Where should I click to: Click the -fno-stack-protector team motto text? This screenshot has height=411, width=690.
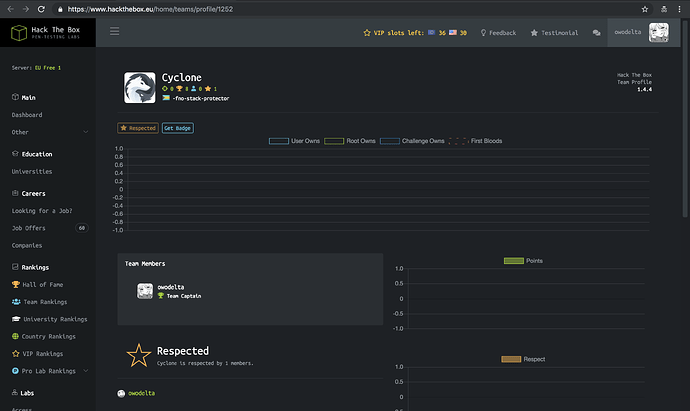coord(201,99)
